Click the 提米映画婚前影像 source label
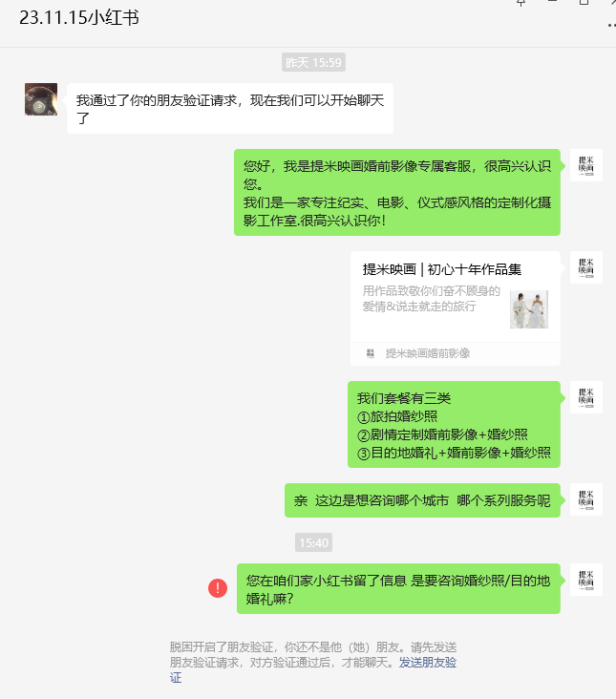This screenshot has height=699, width=616. point(428,353)
